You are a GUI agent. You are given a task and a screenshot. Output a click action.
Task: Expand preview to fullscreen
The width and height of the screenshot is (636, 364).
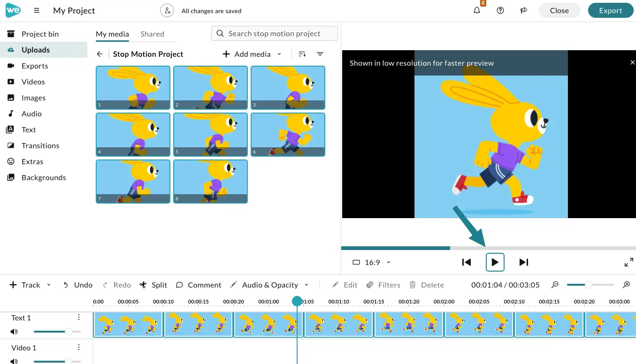pos(629,262)
